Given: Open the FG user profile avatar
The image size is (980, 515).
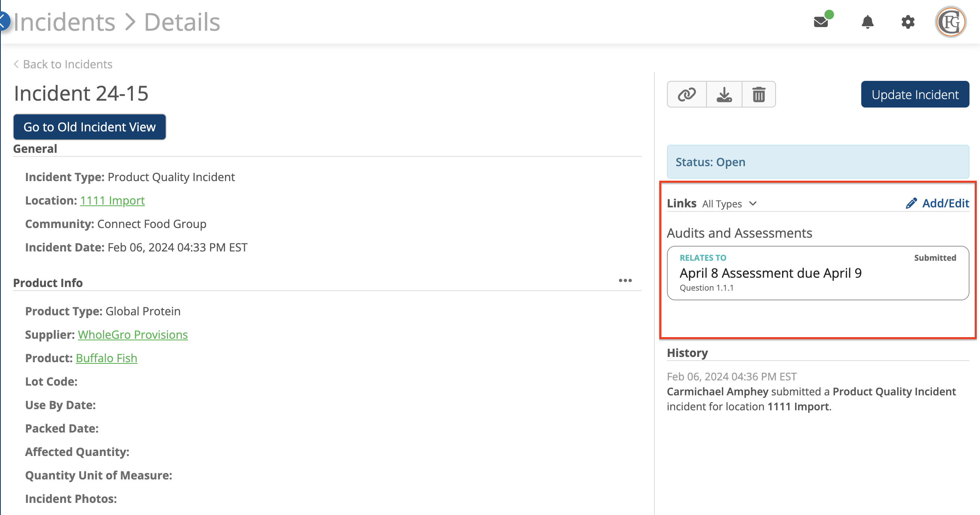Looking at the screenshot, I should point(951,22).
